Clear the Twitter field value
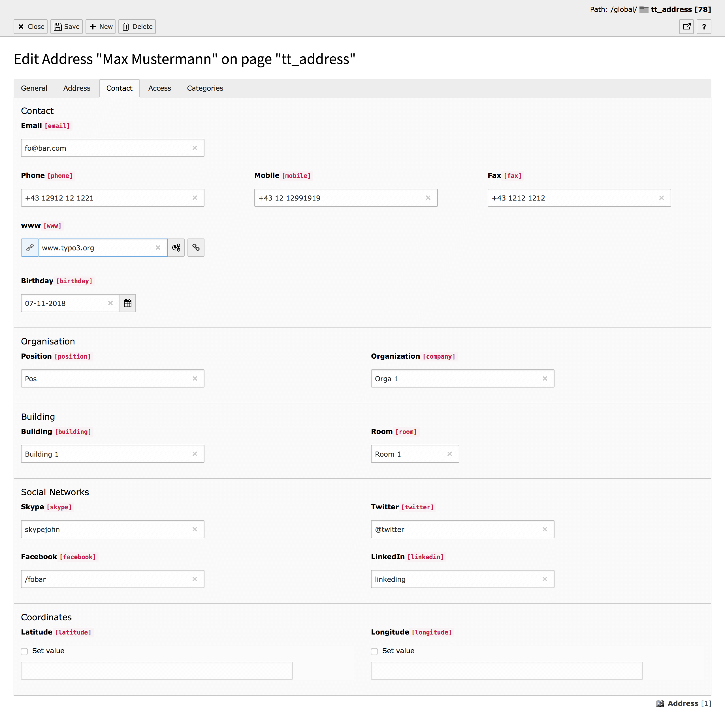Viewport: 725px width, 728px height. [544, 529]
